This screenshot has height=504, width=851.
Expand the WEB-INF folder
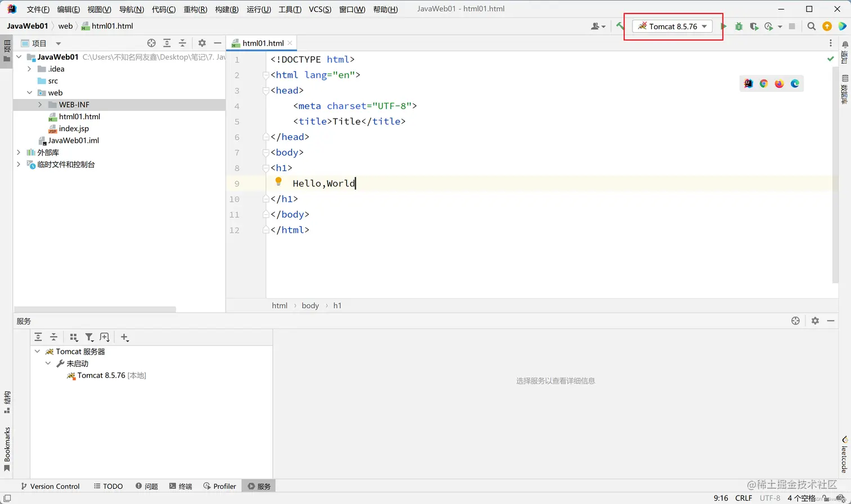coord(40,105)
